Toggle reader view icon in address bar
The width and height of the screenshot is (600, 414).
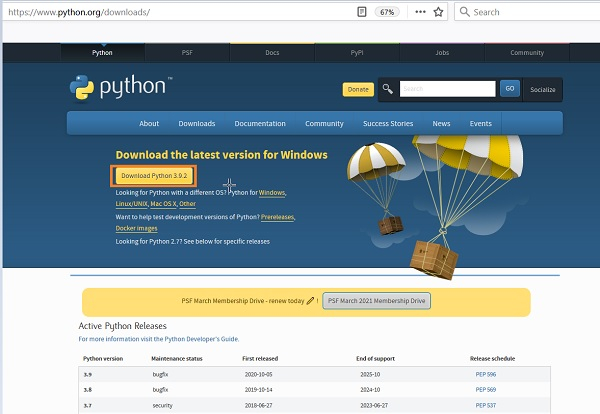click(362, 12)
